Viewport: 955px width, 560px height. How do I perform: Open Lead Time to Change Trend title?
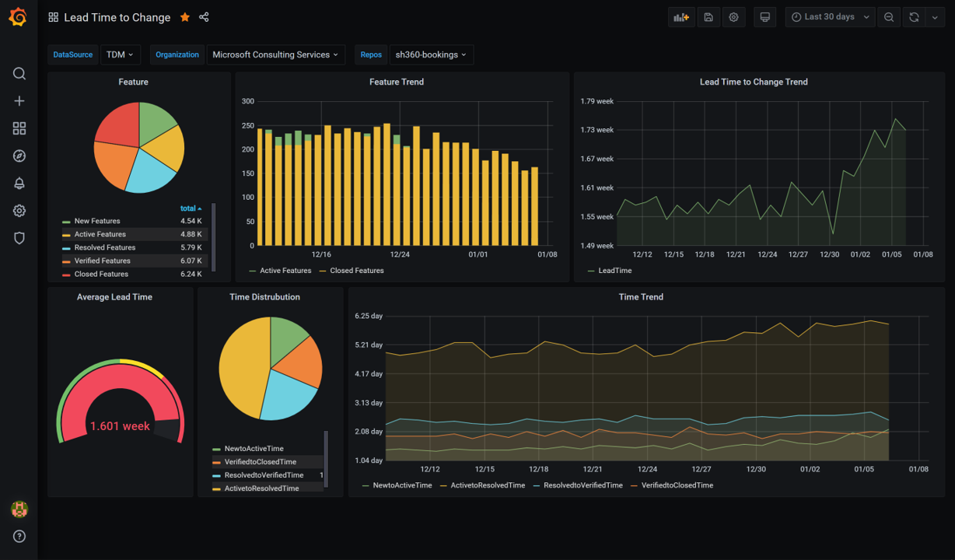pos(754,82)
